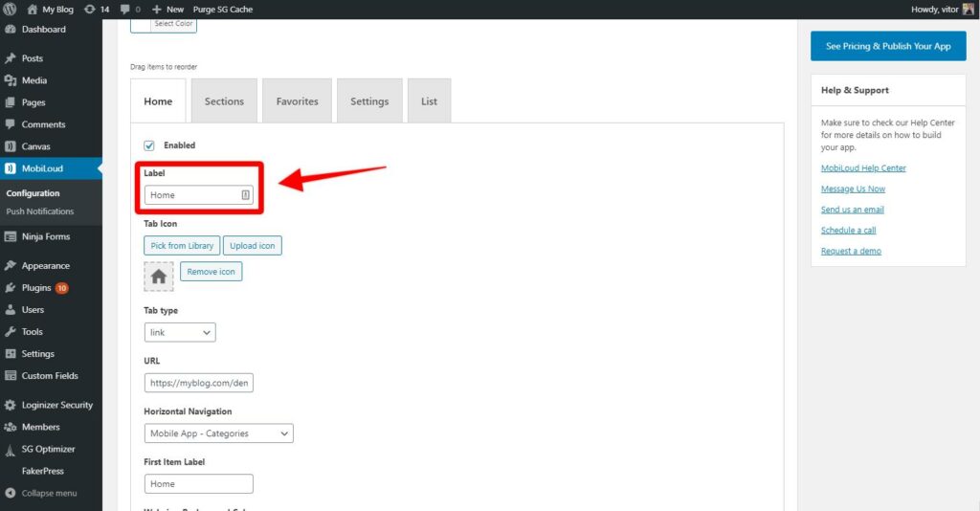Click the Settings sidebar icon

click(10, 353)
